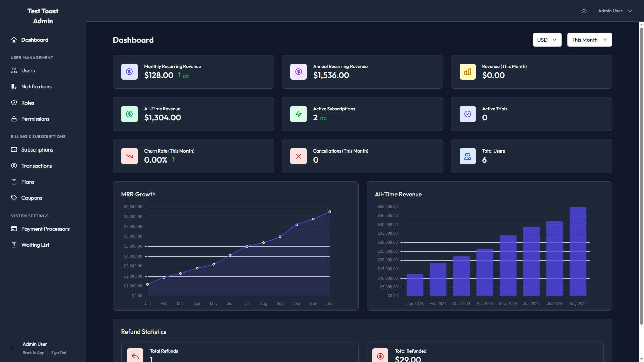
Task: Toggle the light/dark theme sun icon
Action: 584,11
